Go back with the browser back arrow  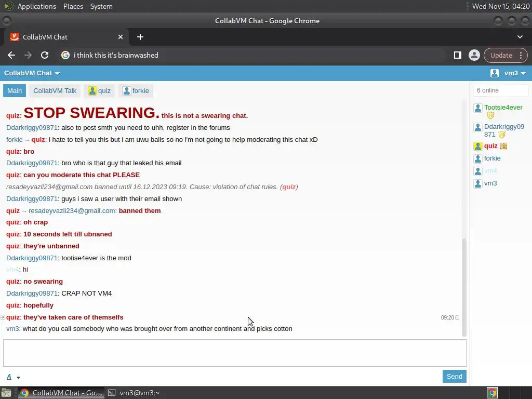click(11, 55)
